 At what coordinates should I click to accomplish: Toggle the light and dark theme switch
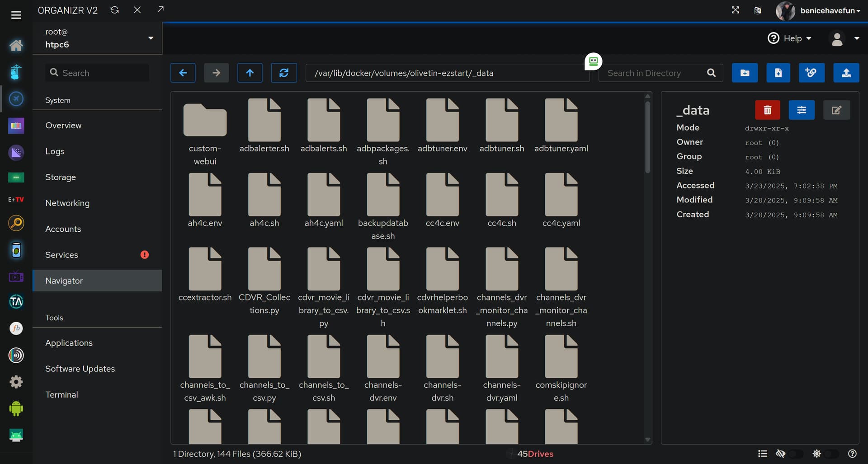coord(832,454)
